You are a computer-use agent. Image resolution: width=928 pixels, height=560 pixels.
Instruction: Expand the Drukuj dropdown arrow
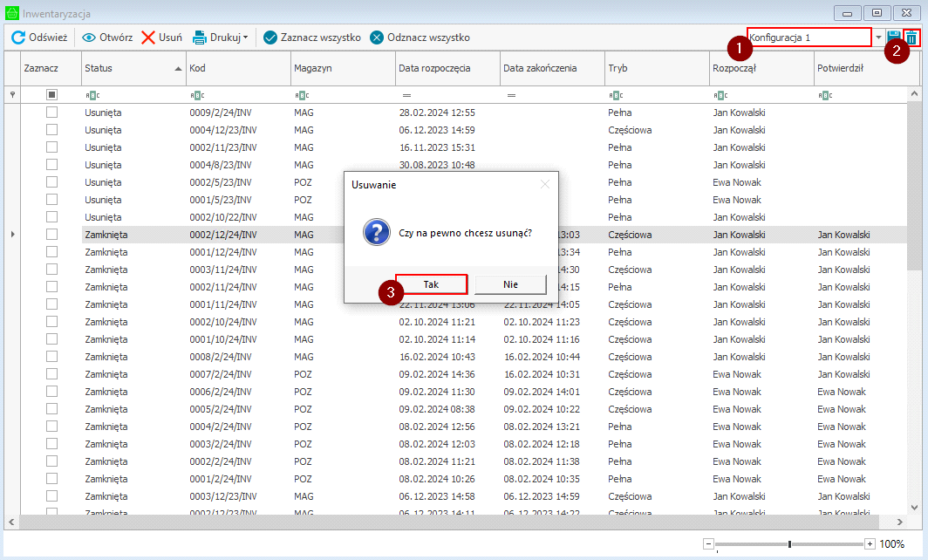(x=246, y=38)
